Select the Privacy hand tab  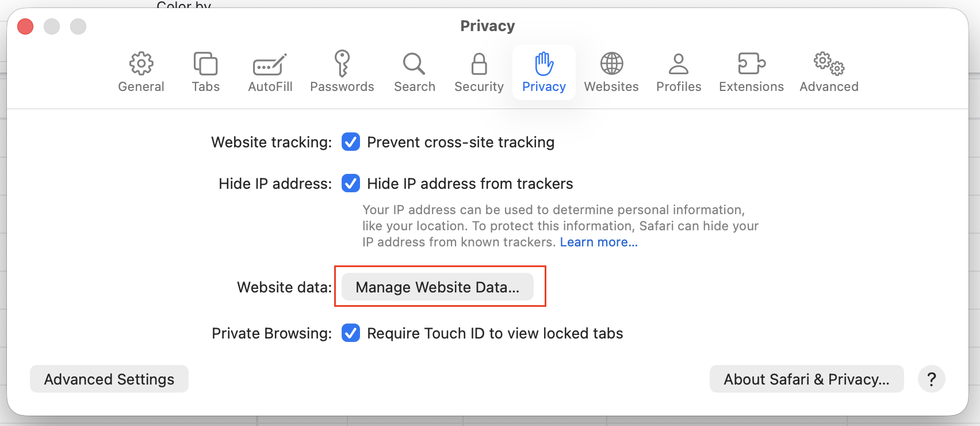544,73
